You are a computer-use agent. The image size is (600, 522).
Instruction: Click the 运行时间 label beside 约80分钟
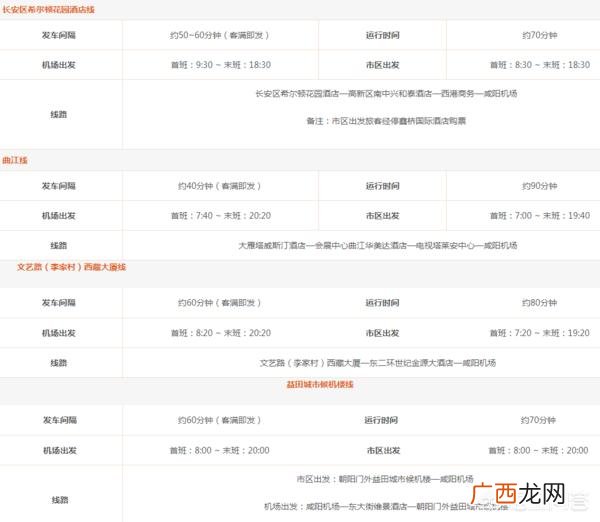coord(383,303)
